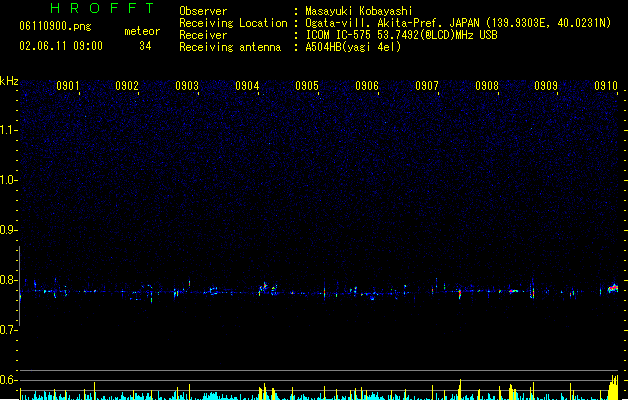This screenshot has width=629, height=400.
Task: Click the 0901 time marker
Action: pyautogui.click(x=67, y=86)
